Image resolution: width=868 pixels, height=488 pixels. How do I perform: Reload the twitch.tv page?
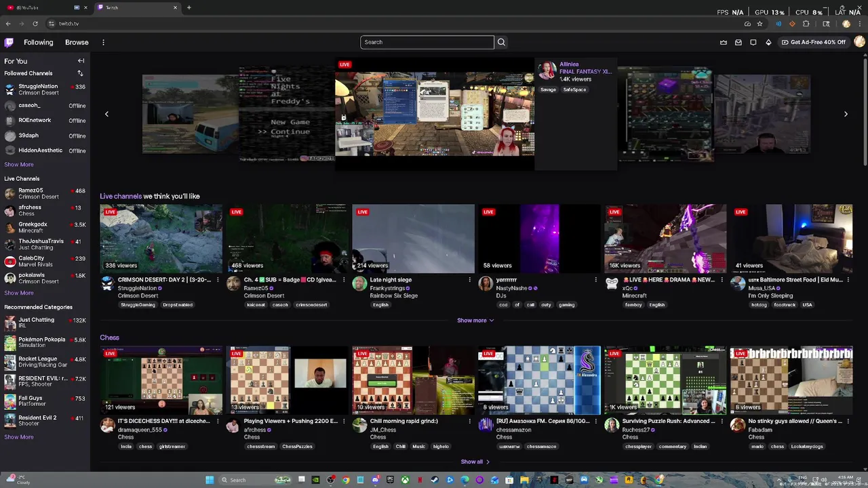35,24
